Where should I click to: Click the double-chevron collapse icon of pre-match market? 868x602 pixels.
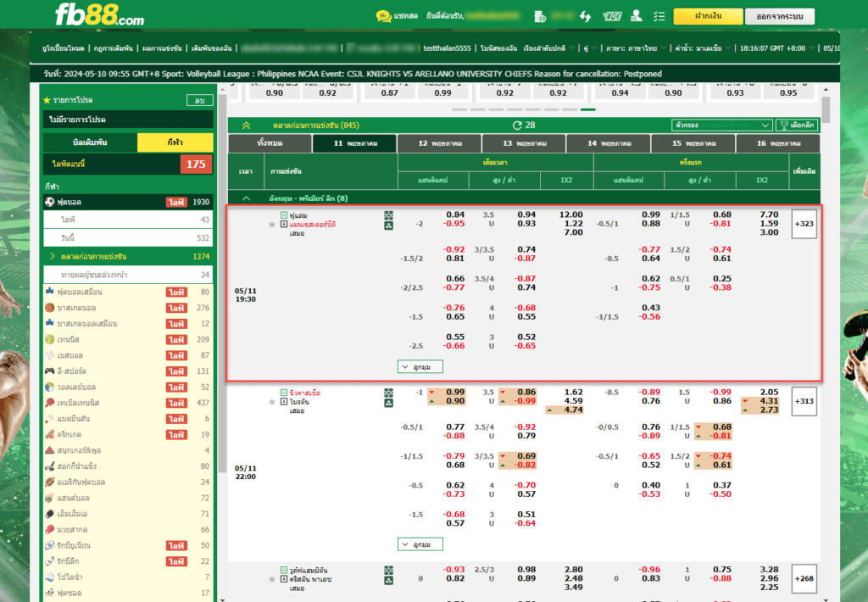(x=246, y=125)
